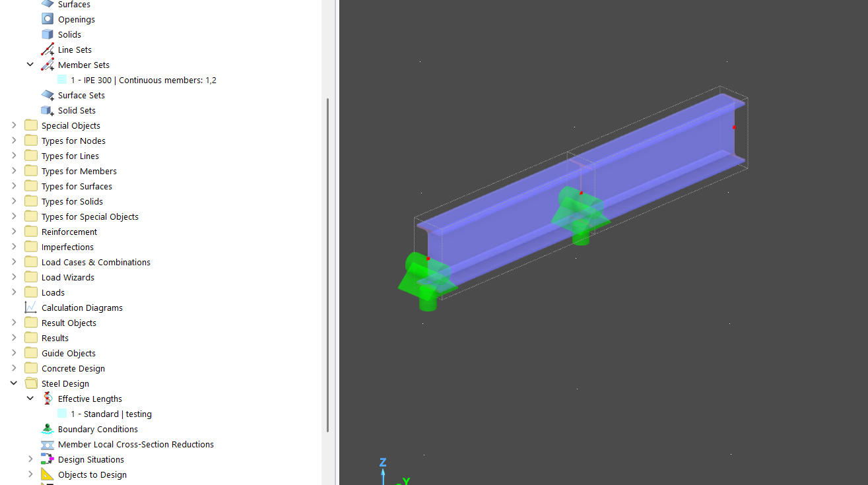The width and height of the screenshot is (868, 485).
Task: Click the navigator panel vertical scrollbar
Action: [x=328, y=264]
